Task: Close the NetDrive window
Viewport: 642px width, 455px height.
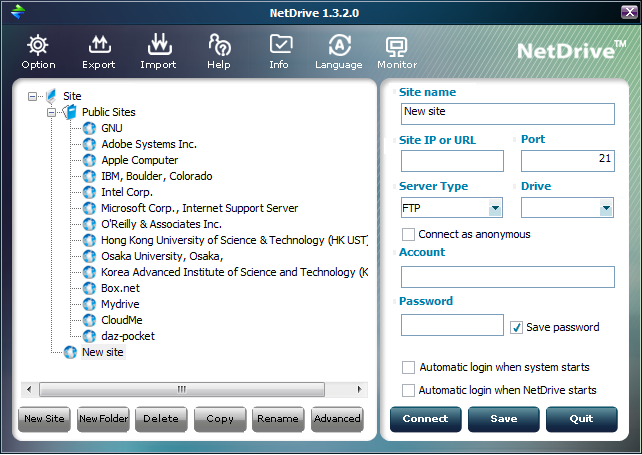Action: (628, 12)
